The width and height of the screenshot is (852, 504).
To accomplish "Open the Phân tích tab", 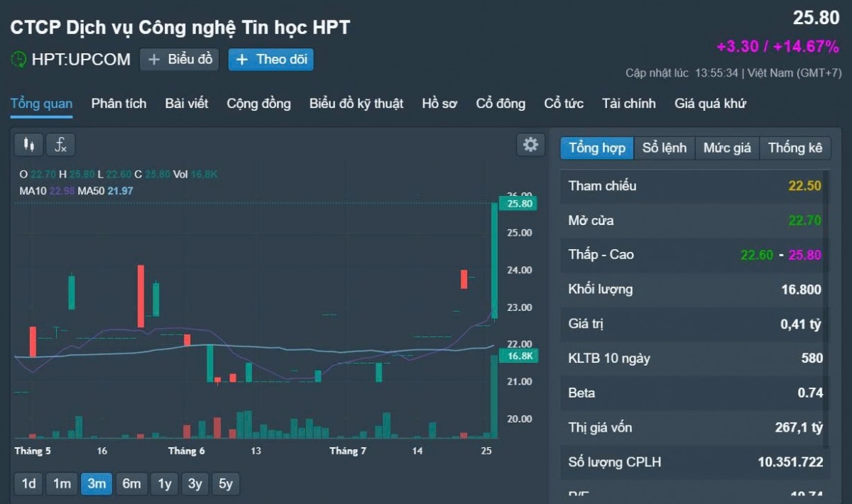I will point(118,104).
